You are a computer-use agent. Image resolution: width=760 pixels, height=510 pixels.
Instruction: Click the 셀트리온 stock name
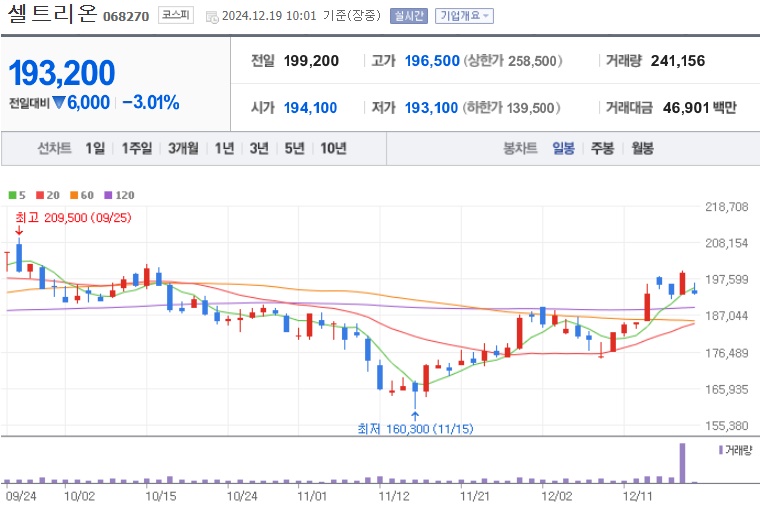point(52,14)
